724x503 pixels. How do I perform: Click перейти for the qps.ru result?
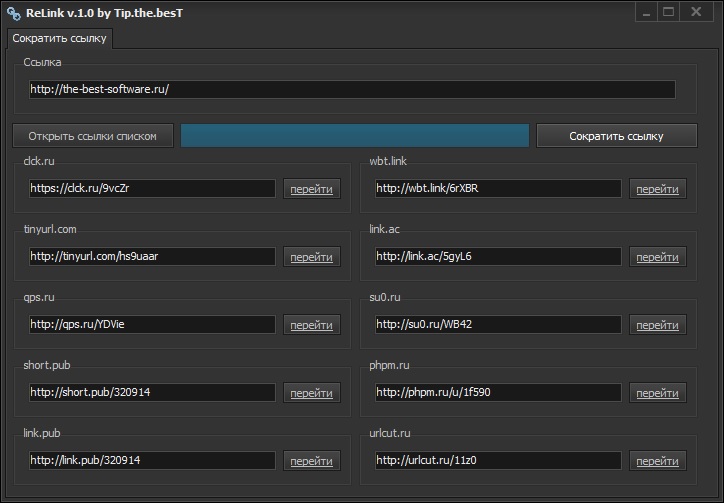click(311, 325)
